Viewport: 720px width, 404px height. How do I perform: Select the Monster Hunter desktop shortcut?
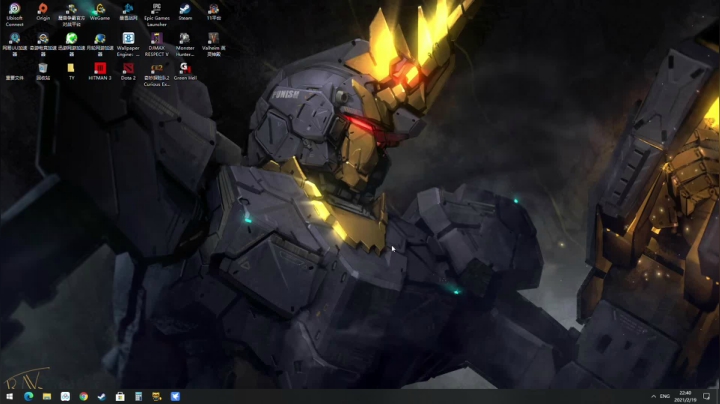tap(185, 44)
